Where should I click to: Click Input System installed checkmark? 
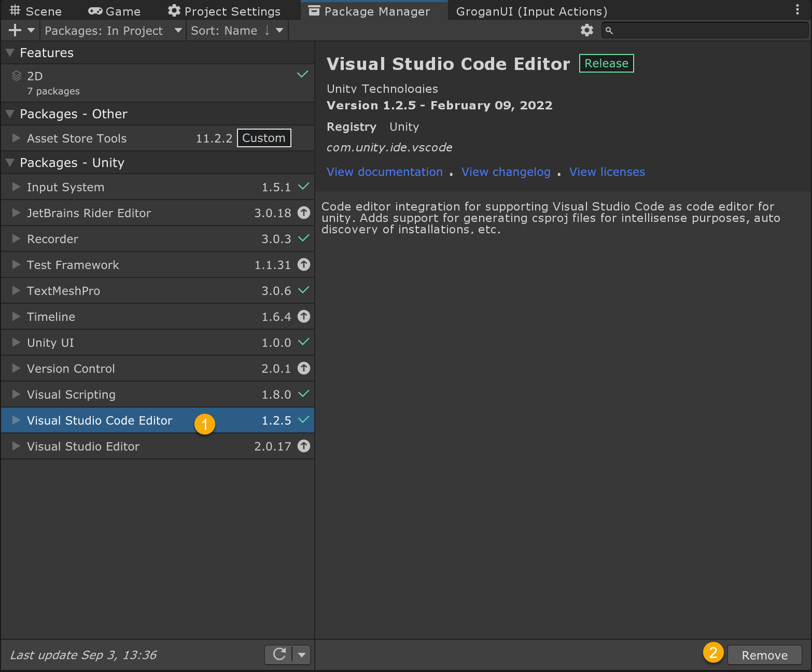click(304, 186)
